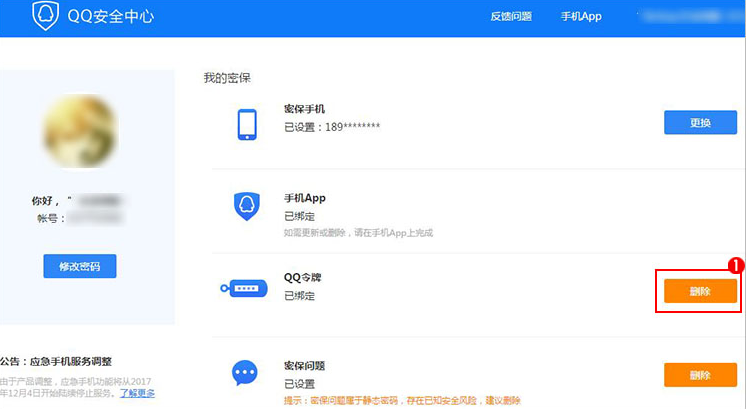Click the 手机App shield icon in list
Viewport: 746px width, 409px height.
[x=246, y=206]
